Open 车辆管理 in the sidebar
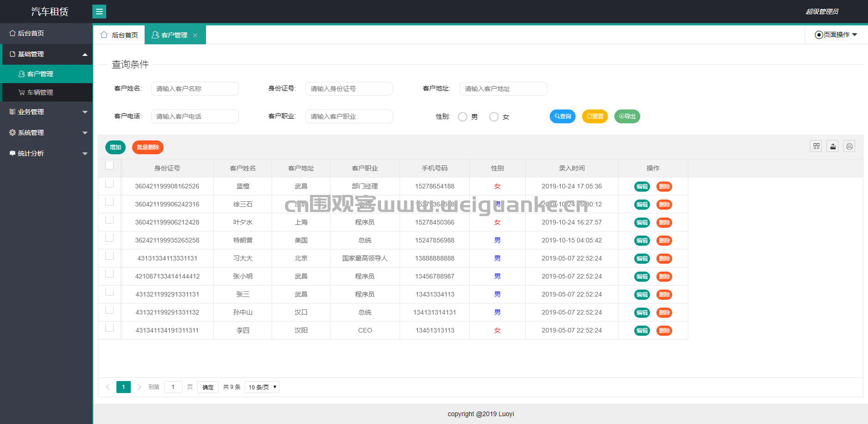Screen dimensions: 868x424 tap(46, 92)
